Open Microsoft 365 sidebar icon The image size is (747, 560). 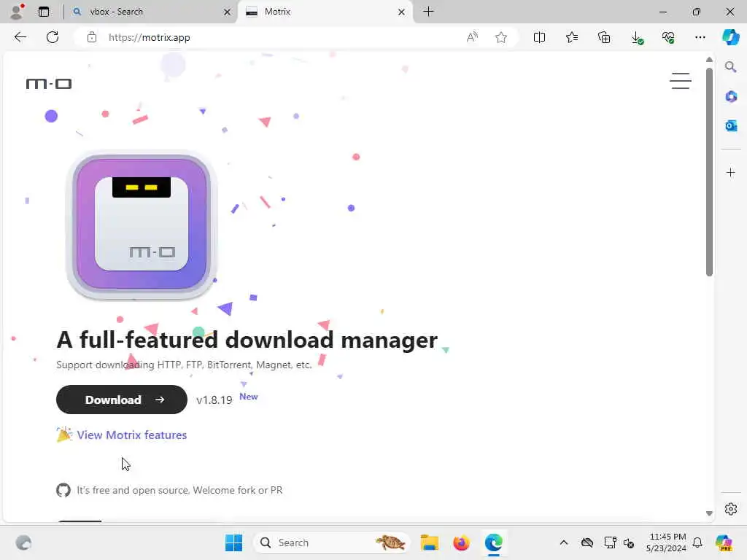pos(731,97)
